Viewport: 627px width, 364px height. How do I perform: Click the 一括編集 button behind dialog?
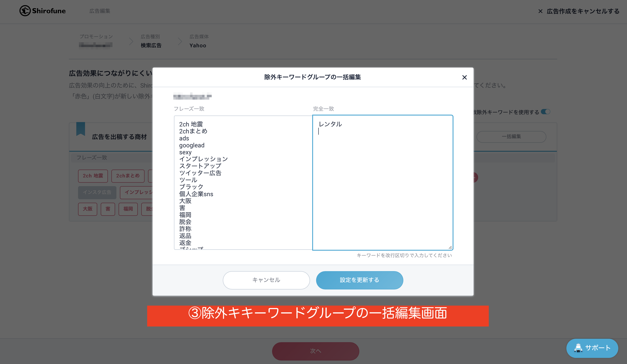coord(511,137)
